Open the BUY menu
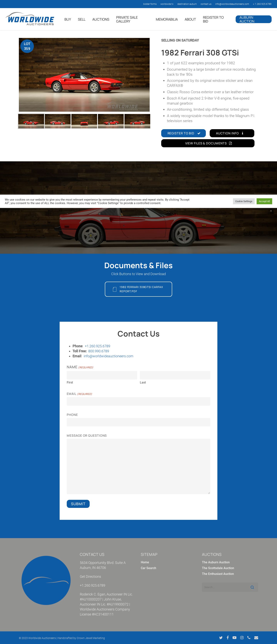The image size is (277, 644). [x=68, y=19]
